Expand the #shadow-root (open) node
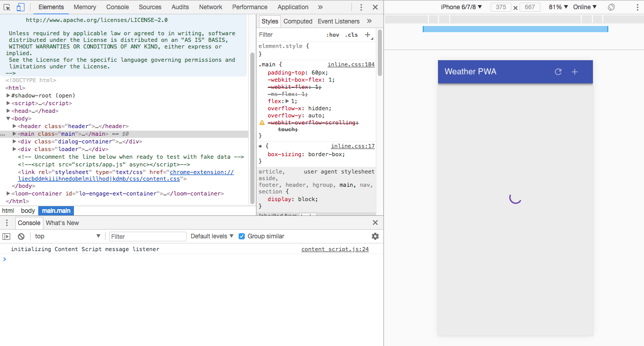644x346 pixels. (x=8, y=95)
